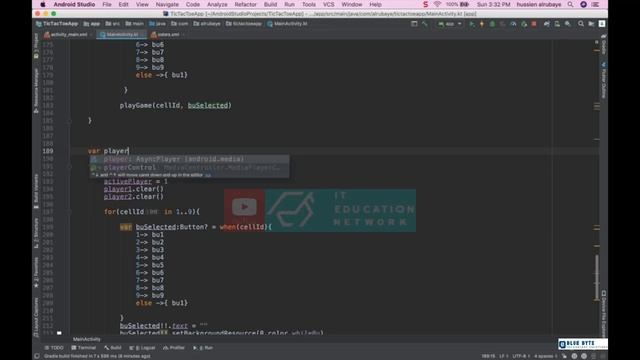Click MainActivity.kt breadcrumb in navigation bar
The height and width of the screenshot is (360, 640).
287,24
